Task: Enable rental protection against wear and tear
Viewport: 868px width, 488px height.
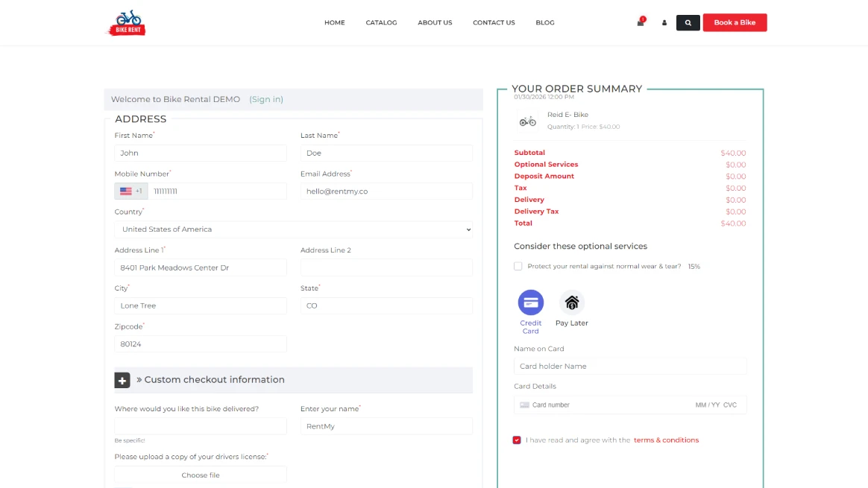Action: 518,266
